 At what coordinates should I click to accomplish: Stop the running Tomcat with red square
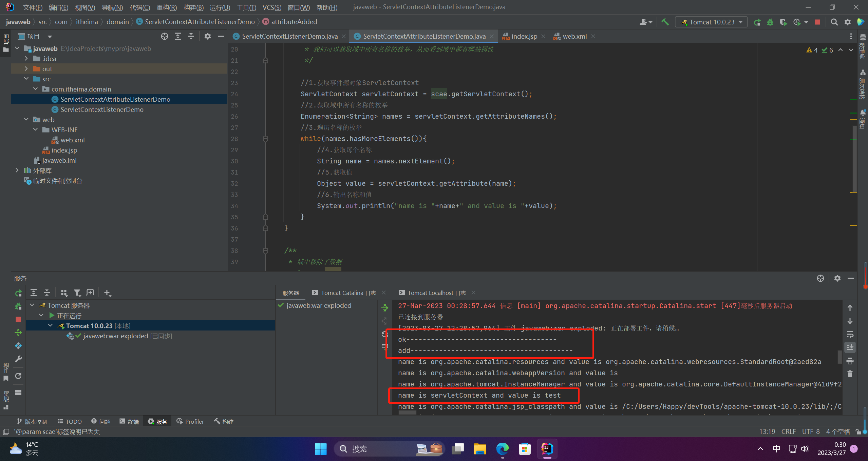pos(817,22)
